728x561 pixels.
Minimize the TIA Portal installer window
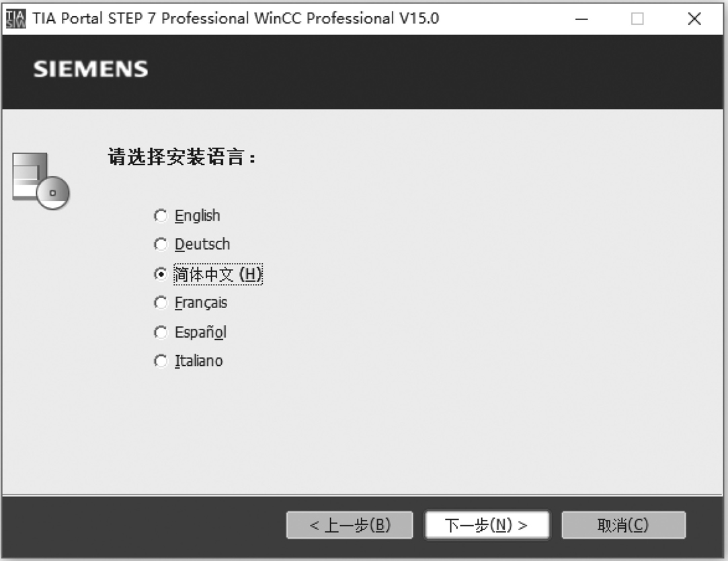[581, 19]
